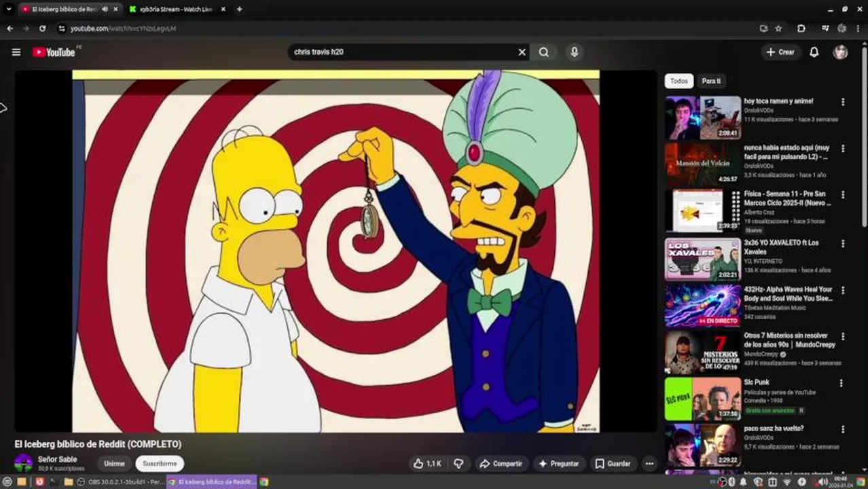The height and width of the screenshot is (489, 868).
Task: Open the system clock showing 00:48
Action: [842, 482]
